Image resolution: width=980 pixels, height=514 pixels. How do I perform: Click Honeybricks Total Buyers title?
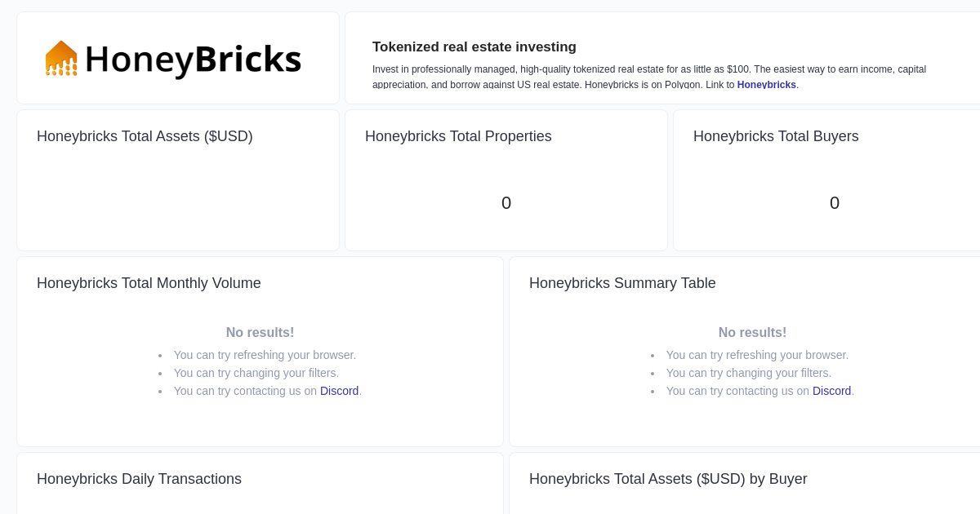coord(776,136)
